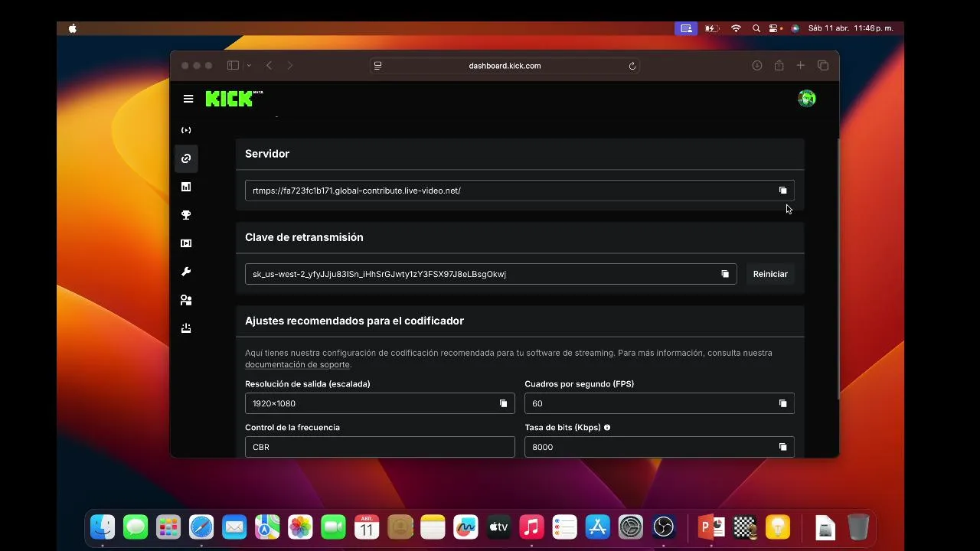Go back in Safari
Viewport: 980px width, 551px height.
[x=269, y=66]
